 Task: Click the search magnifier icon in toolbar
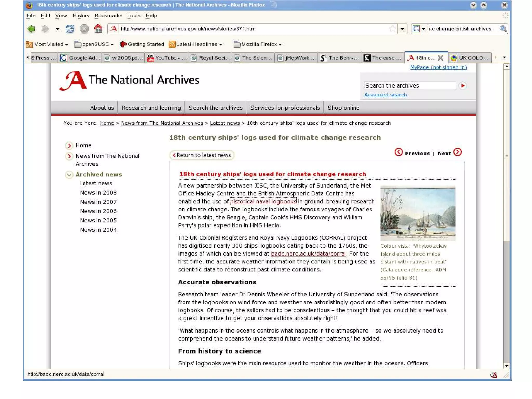(503, 29)
